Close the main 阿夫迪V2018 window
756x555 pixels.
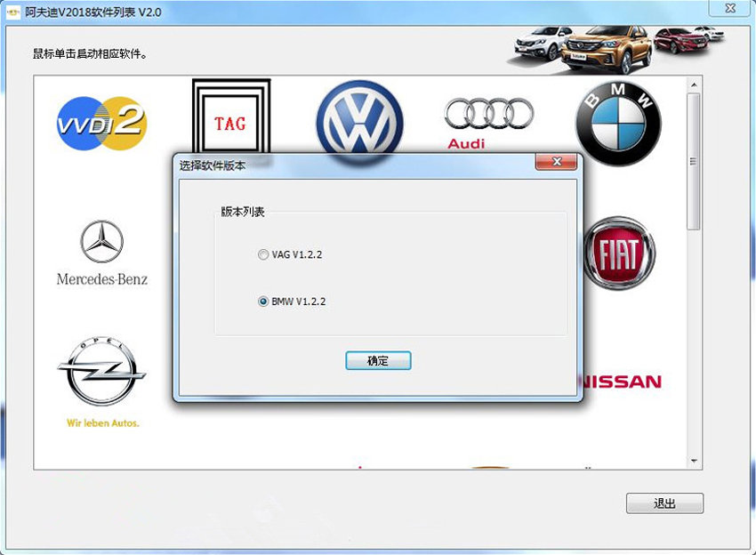click(730, 8)
